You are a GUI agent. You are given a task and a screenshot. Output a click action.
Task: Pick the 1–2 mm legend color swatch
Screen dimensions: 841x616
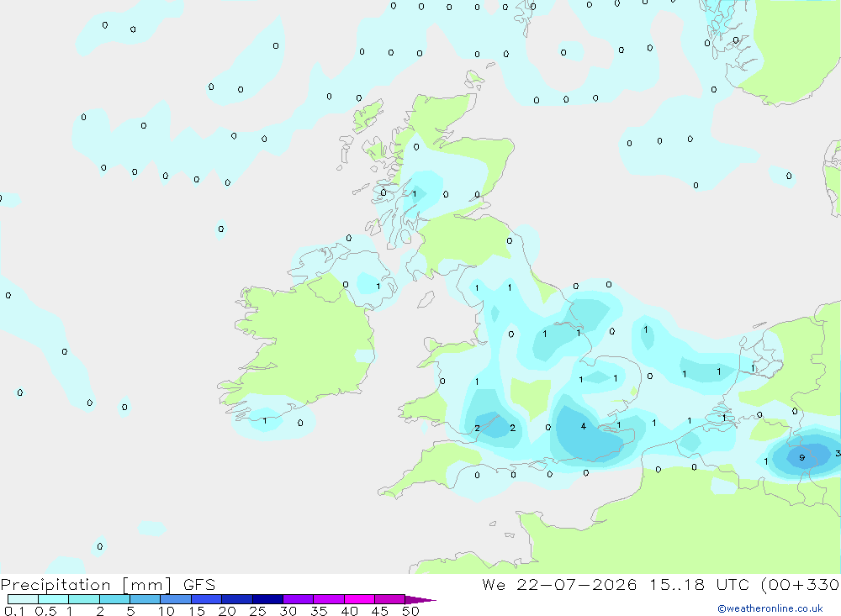click(x=84, y=599)
